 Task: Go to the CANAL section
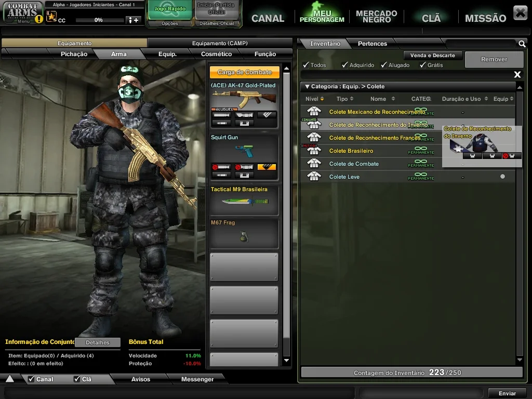point(268,18)
